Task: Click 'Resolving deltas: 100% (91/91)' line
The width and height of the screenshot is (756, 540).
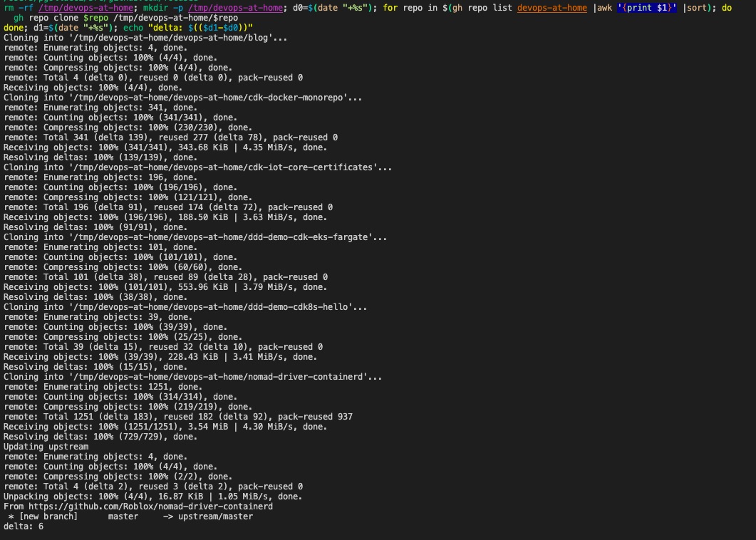Action: (95, 227)
